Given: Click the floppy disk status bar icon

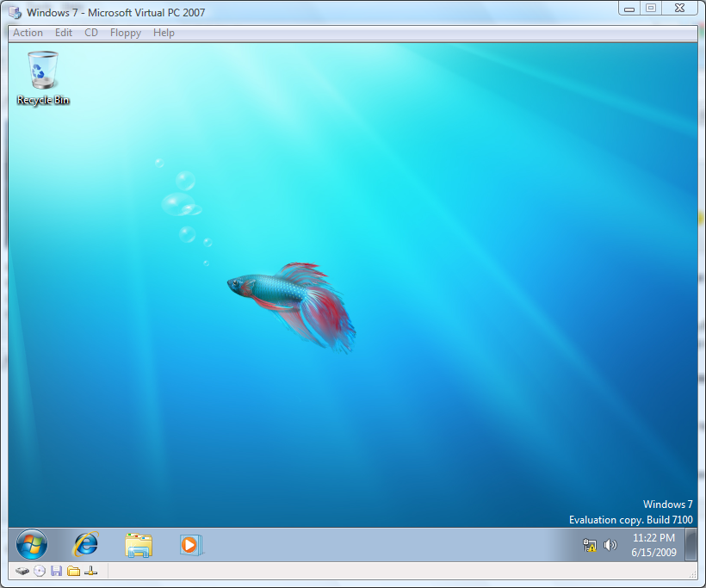Looking at the screenshot, I should 56,571.
